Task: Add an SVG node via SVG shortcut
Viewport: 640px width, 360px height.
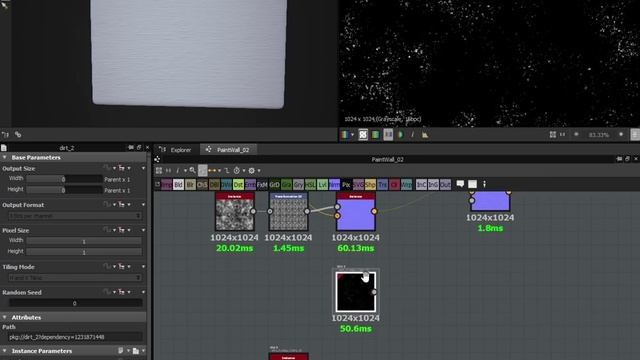Action: (x=358, y=185)
